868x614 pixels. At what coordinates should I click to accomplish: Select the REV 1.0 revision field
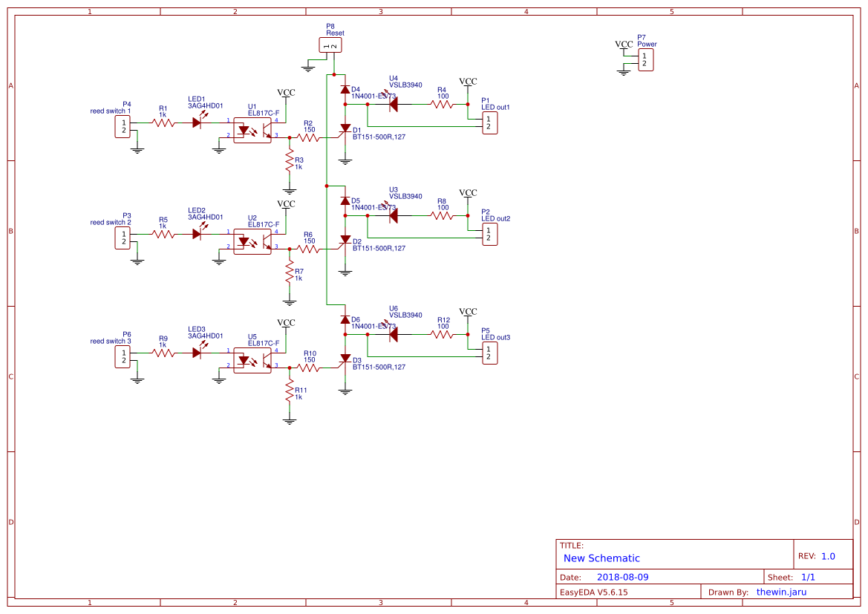tap(827, 556)
